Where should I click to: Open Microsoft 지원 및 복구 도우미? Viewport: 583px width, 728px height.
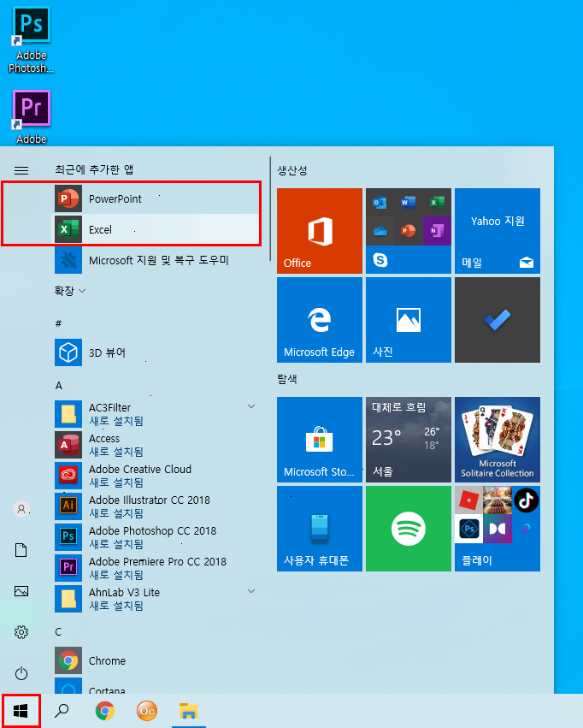(156, 260)
